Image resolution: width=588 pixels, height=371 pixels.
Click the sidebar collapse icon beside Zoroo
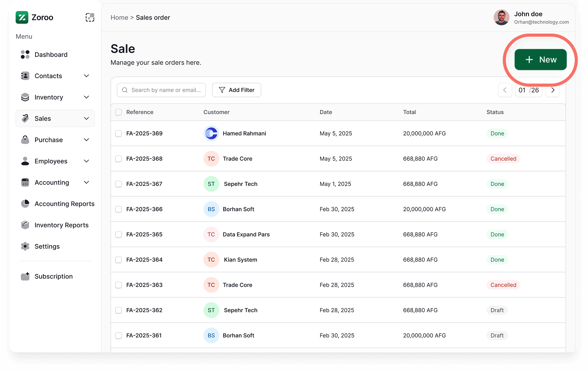(90, 17)
